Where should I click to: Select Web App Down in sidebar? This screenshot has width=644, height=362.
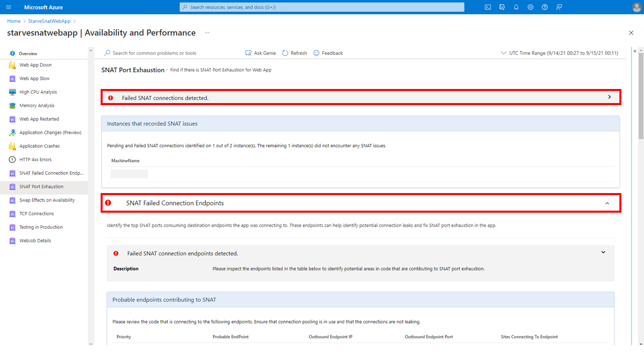click(x=35, y=65)
